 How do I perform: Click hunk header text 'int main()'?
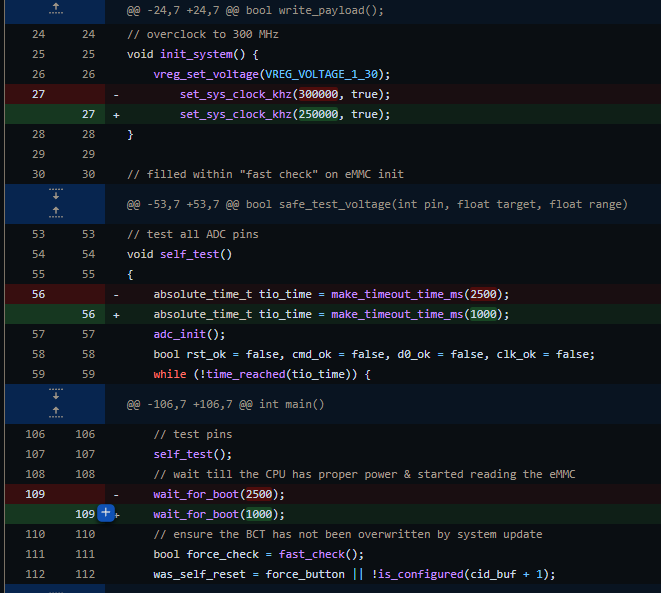coord(291,405)
